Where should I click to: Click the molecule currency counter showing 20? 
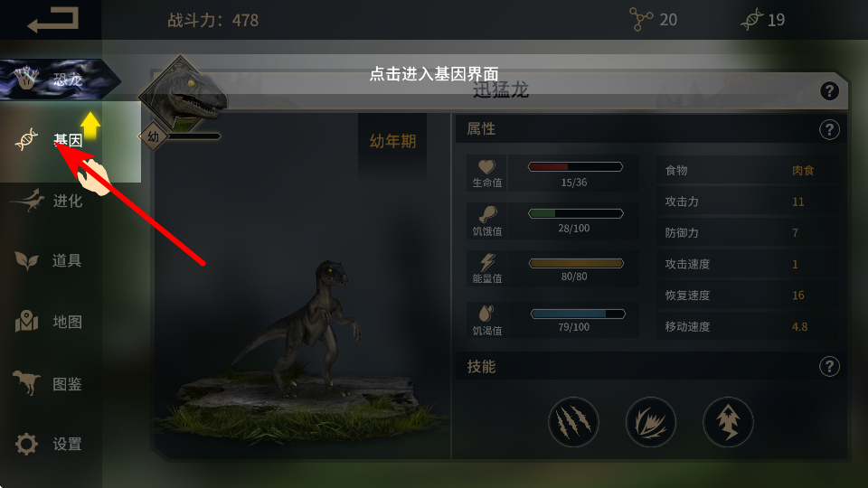[x=654, y=20]
